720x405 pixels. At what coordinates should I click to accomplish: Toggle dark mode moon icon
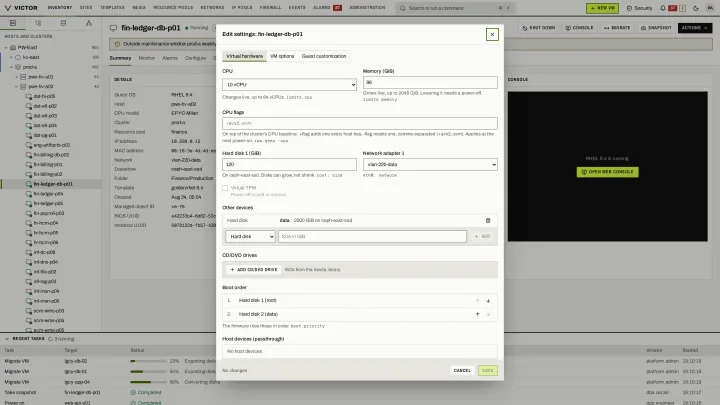696,8
